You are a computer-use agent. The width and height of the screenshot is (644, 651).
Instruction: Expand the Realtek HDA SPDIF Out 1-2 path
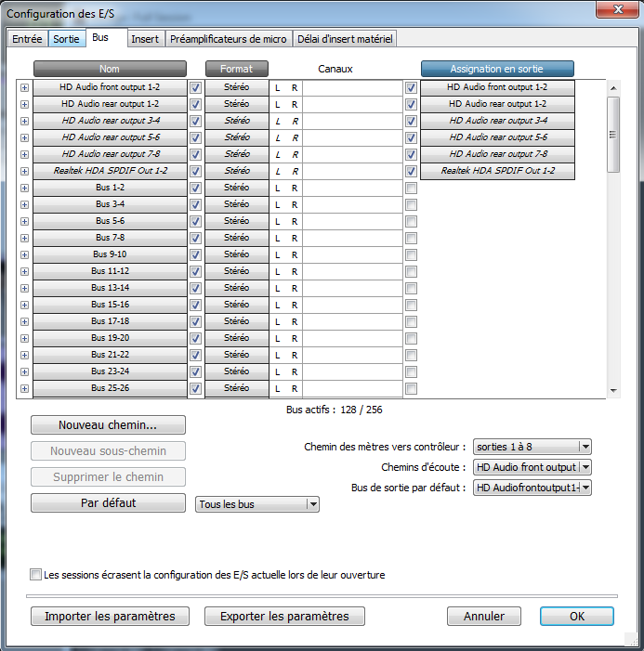pos(24,171)
